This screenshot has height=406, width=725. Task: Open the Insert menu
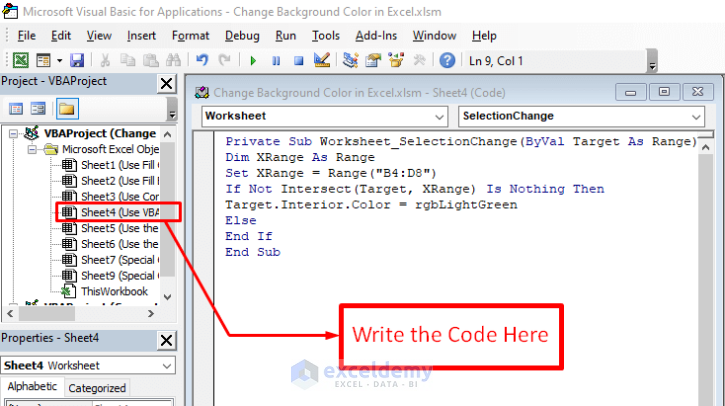141,36
